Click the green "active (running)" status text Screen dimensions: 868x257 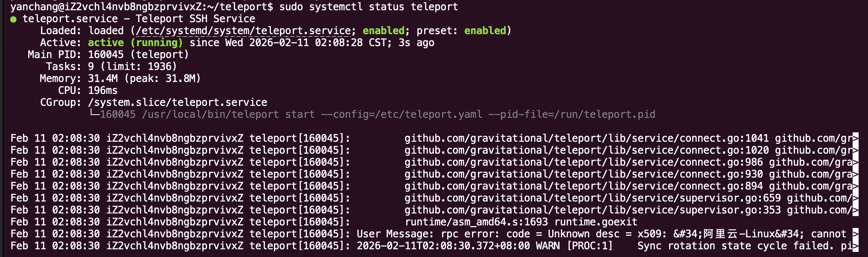(135, 43)
